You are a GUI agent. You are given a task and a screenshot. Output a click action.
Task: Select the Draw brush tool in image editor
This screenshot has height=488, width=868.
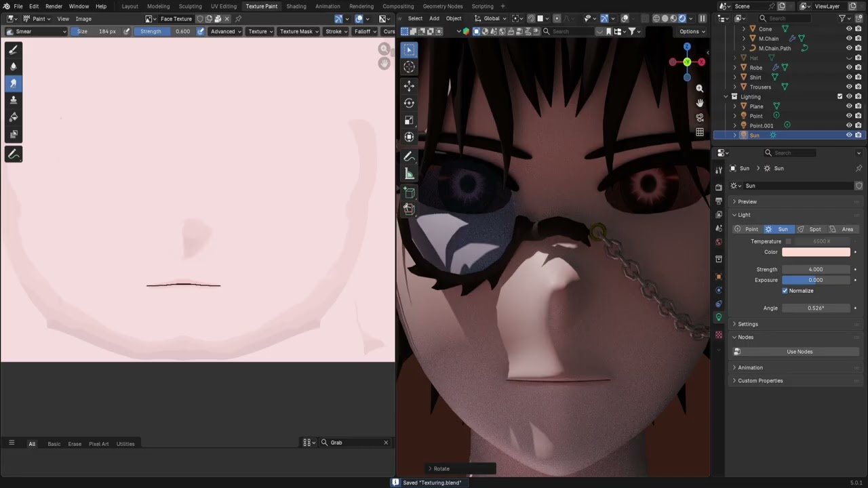(x=14, y=49)
